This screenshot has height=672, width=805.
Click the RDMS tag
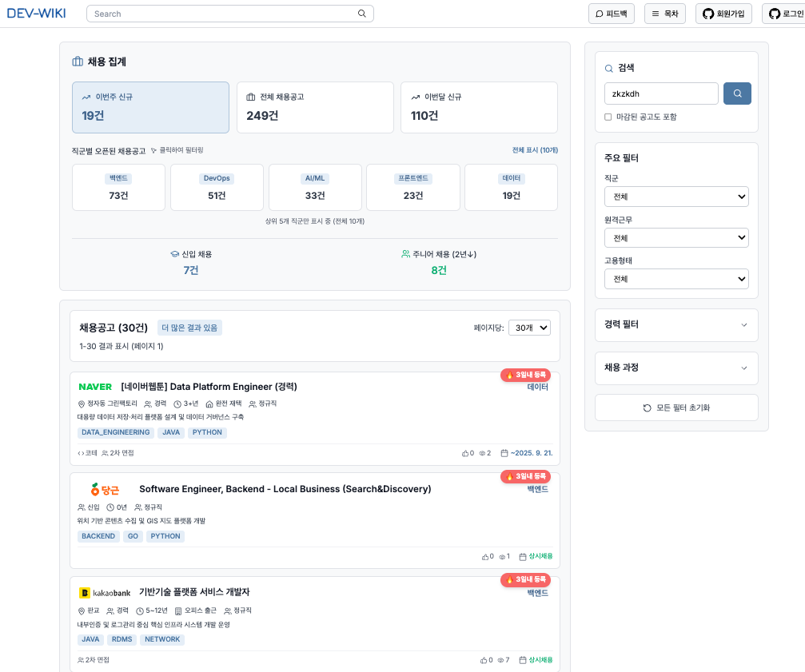pos(122,639)
